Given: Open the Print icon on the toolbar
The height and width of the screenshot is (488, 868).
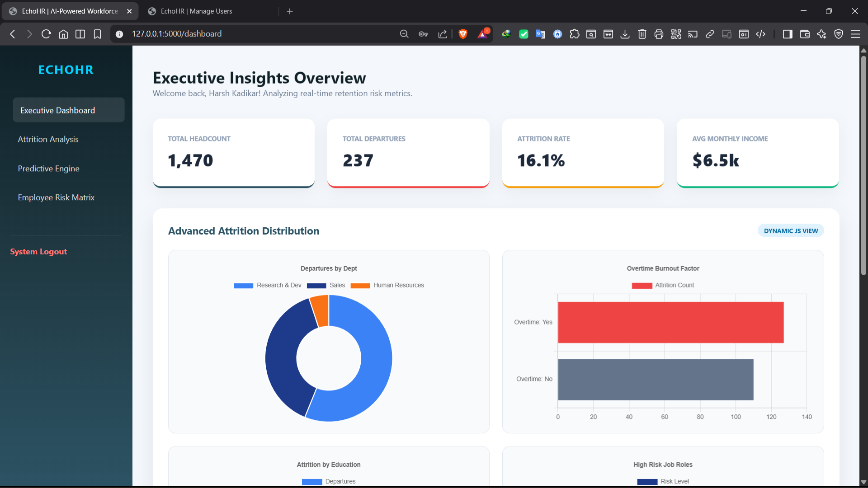Looking at the screenshot, I should [659, 34].
